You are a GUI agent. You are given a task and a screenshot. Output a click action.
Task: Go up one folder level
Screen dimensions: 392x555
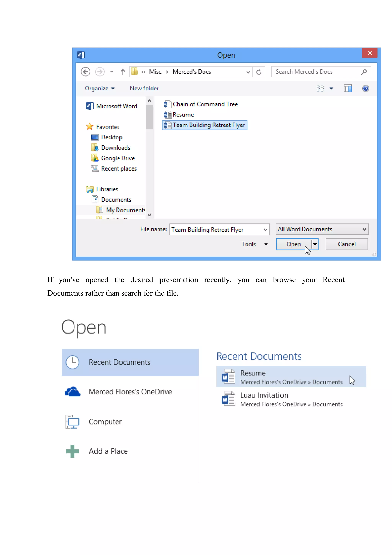click(x=123, y=72)
